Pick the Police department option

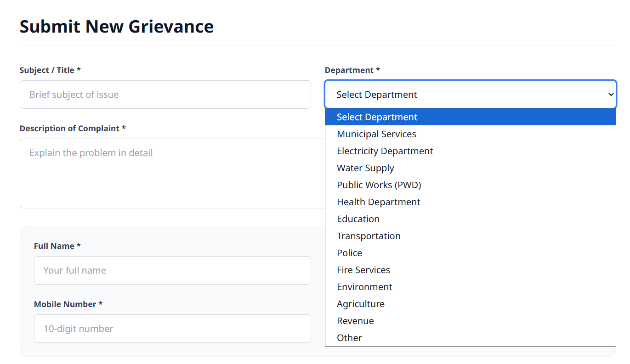click(349, 252)
